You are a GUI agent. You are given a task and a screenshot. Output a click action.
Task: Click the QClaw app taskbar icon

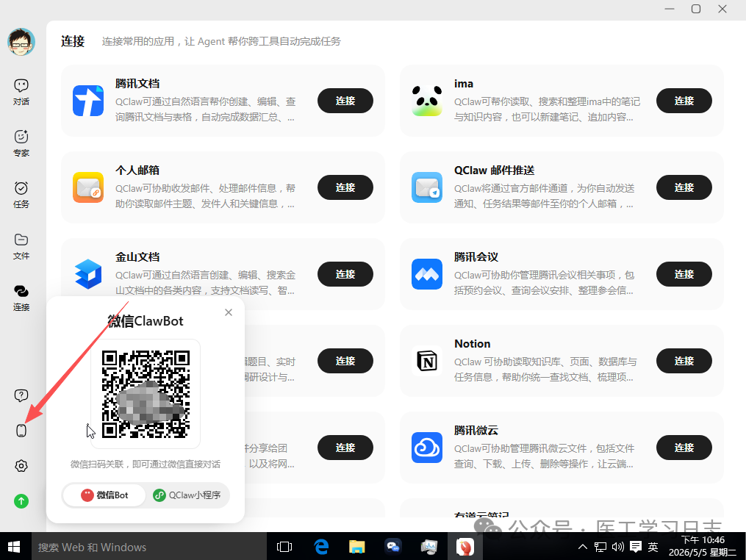(x=465, y=547)
